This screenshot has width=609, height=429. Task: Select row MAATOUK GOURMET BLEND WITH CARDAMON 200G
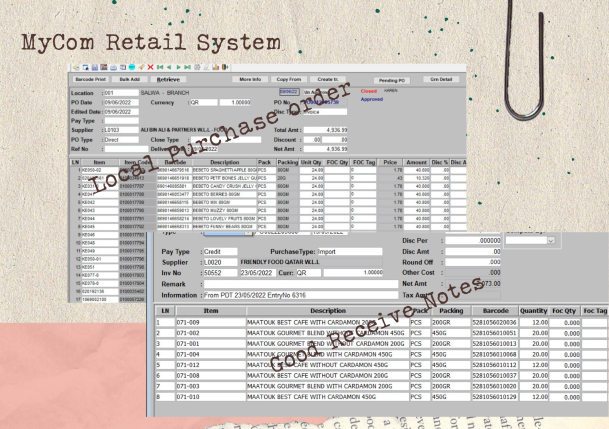coord(381,386)
